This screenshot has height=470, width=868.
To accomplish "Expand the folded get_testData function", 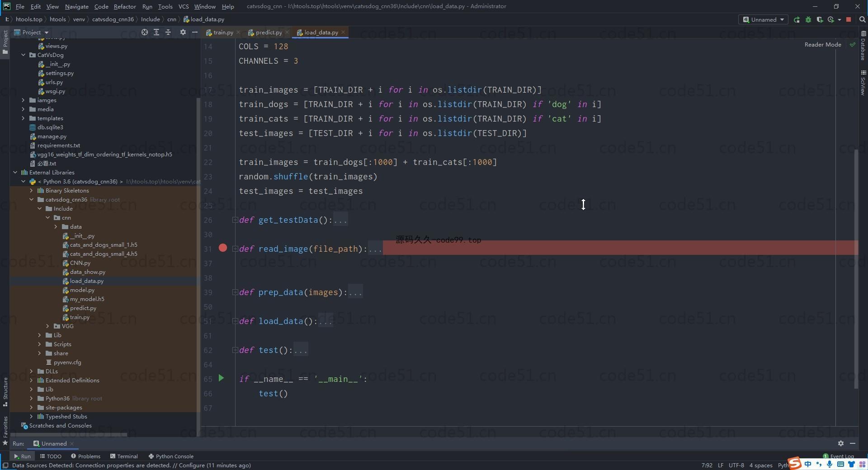I will pos(235,220).
